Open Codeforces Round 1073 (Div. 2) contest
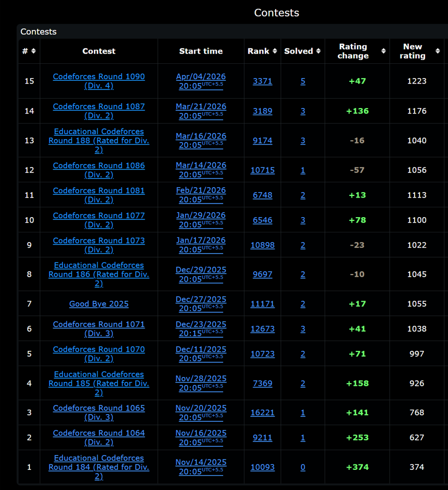The height and width of the screenshot is (490, 448). (99, 245)
